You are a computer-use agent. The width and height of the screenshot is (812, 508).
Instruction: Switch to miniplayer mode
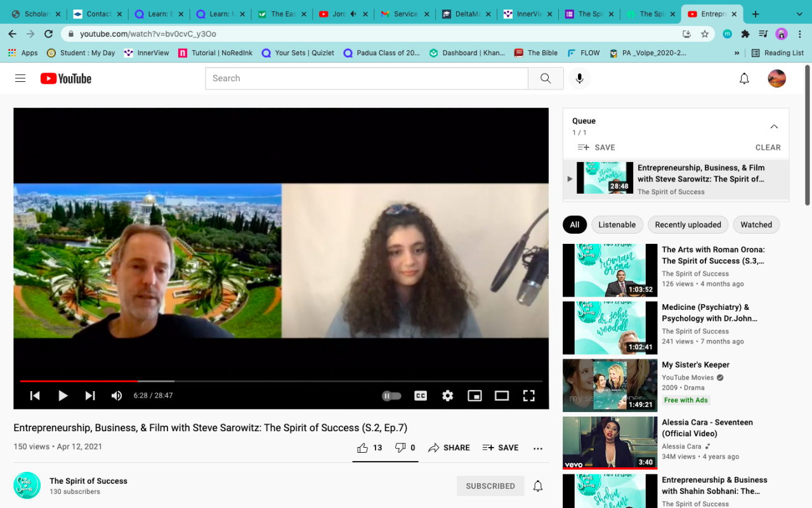[x=475, y=396]
